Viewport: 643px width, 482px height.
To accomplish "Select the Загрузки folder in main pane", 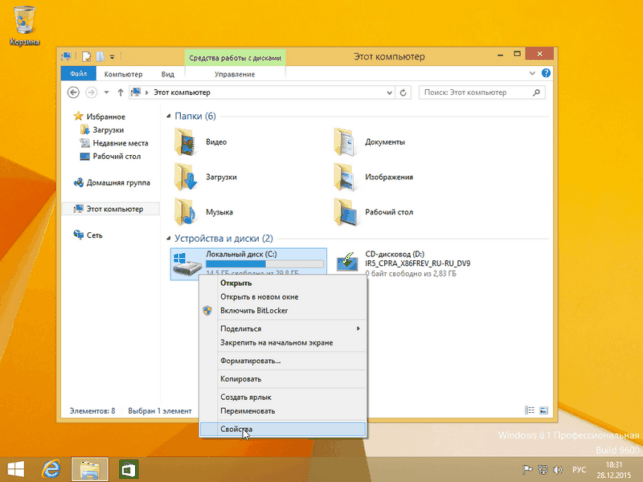I will click(x=207, y=177).
